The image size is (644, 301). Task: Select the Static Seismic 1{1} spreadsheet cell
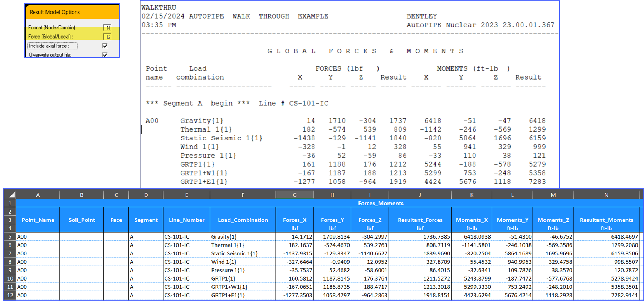(243, 253)
